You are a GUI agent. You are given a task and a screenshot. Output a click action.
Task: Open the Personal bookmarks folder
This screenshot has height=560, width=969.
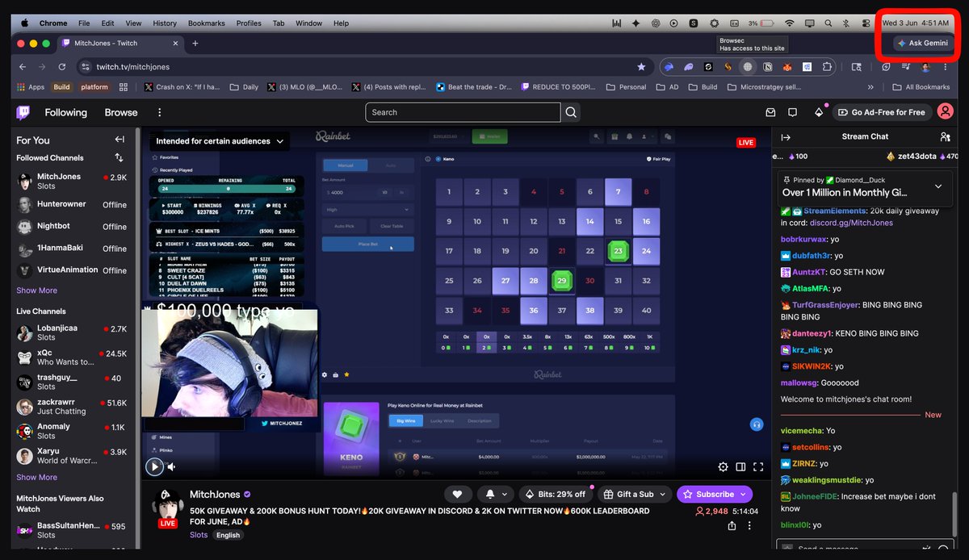626,87
